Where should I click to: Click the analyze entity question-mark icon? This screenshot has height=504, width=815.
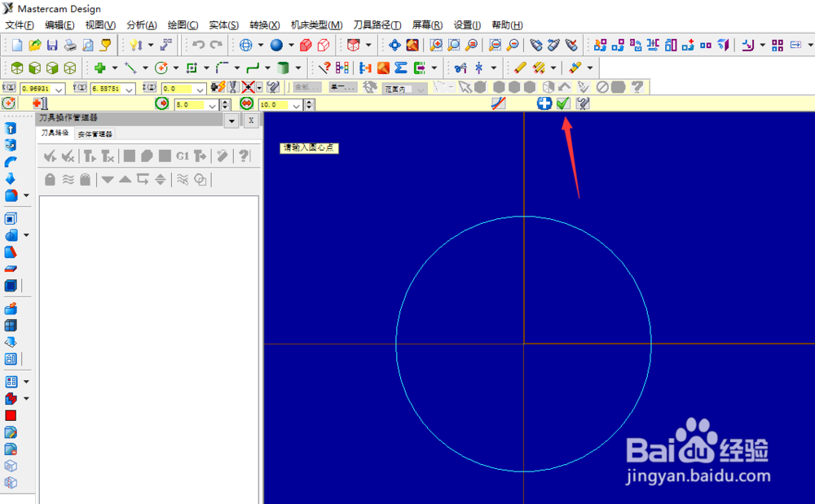coord(324,68)
